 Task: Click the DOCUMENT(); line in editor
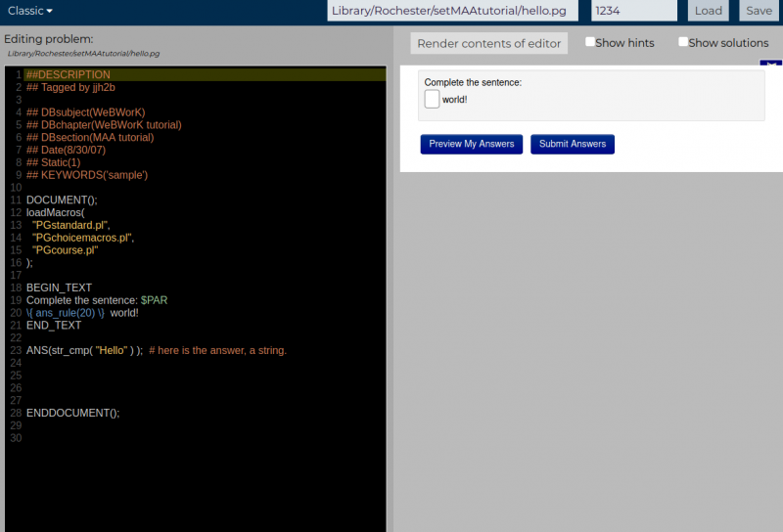point(62,200)
